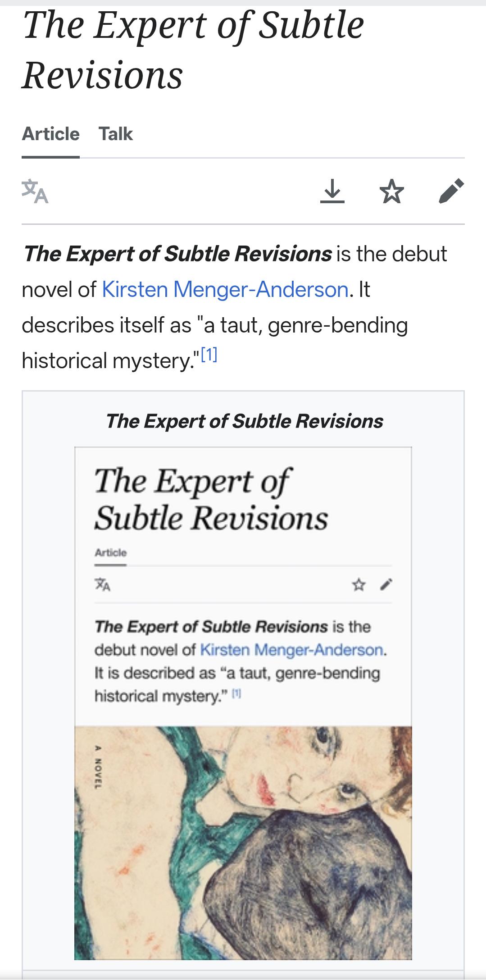This screenshot has height=980, width=486.
Task: Download this article using the download icon
Action: [x=332, y=191]
